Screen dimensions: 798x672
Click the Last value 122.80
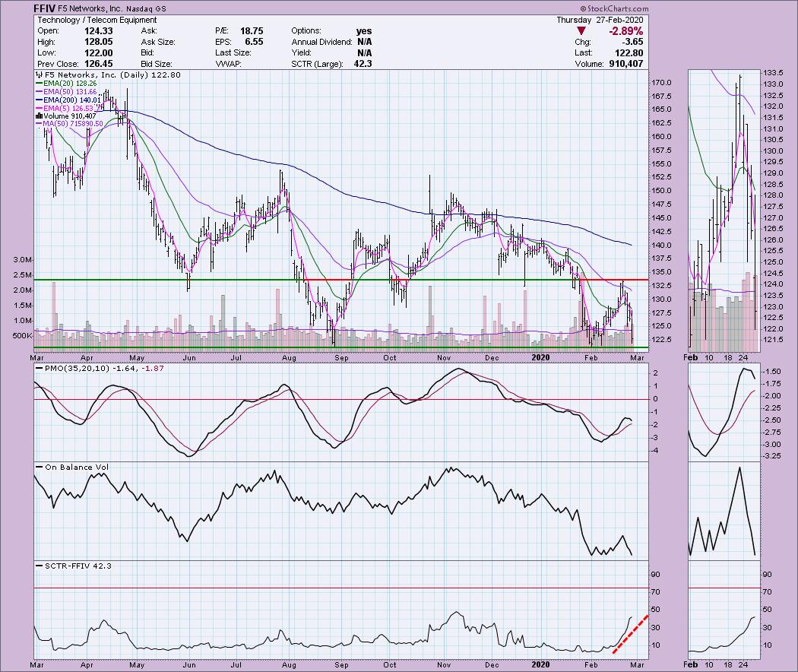(629, 53)
